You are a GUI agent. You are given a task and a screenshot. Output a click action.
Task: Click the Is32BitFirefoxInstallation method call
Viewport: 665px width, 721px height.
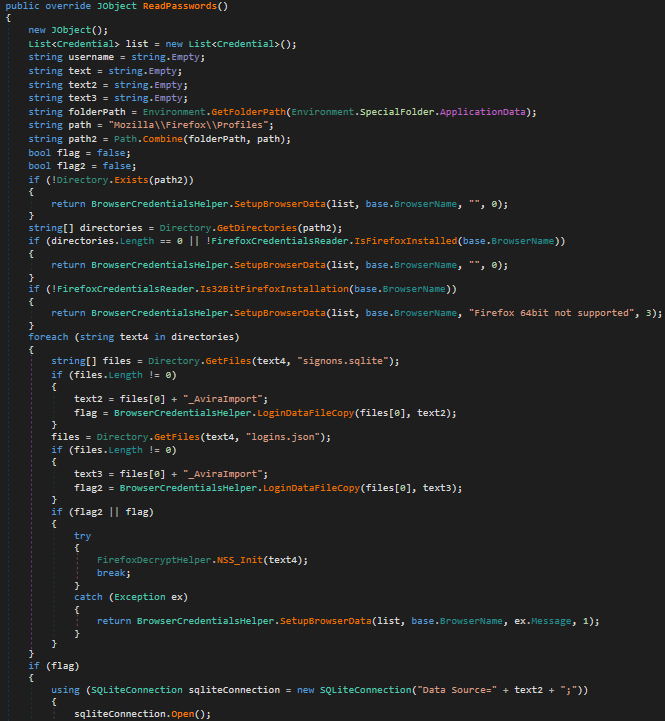[274, 289]
